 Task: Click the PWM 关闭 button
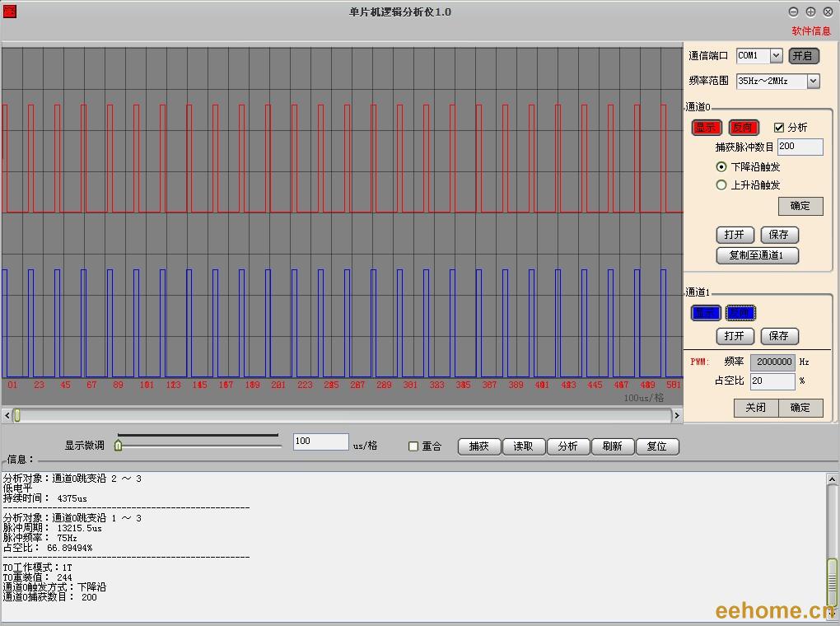[756, 408]
